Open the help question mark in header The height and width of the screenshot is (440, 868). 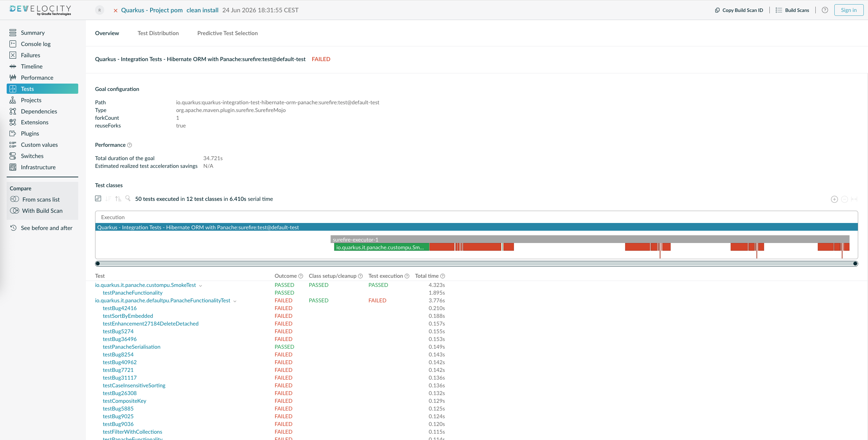pos(825,10)
